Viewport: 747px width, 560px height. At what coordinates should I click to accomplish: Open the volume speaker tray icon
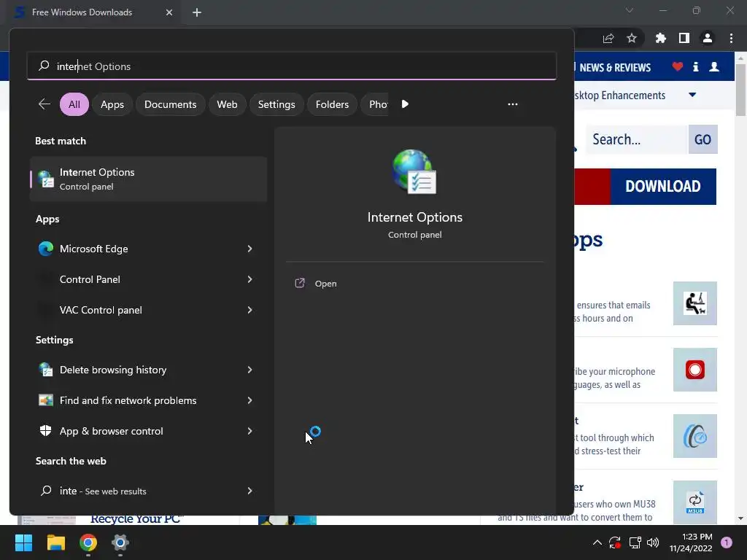pyautogui.click(x=653, y=542)
